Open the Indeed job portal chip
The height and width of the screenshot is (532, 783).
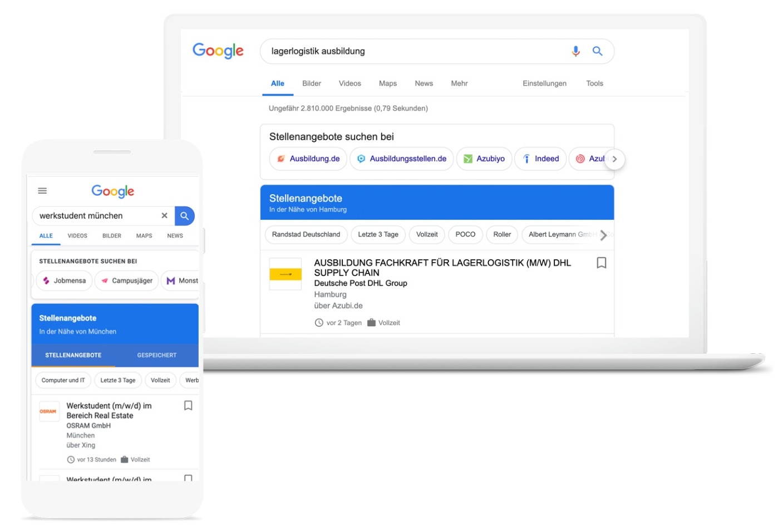tap(540, 159)
